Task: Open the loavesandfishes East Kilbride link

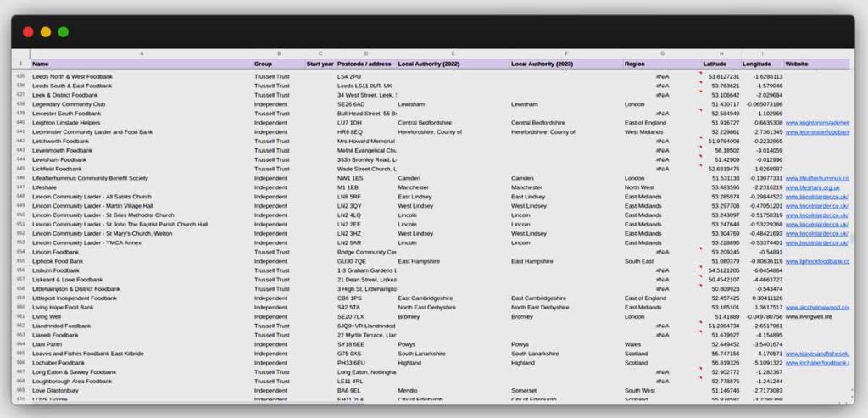Action: pos(817,354)
